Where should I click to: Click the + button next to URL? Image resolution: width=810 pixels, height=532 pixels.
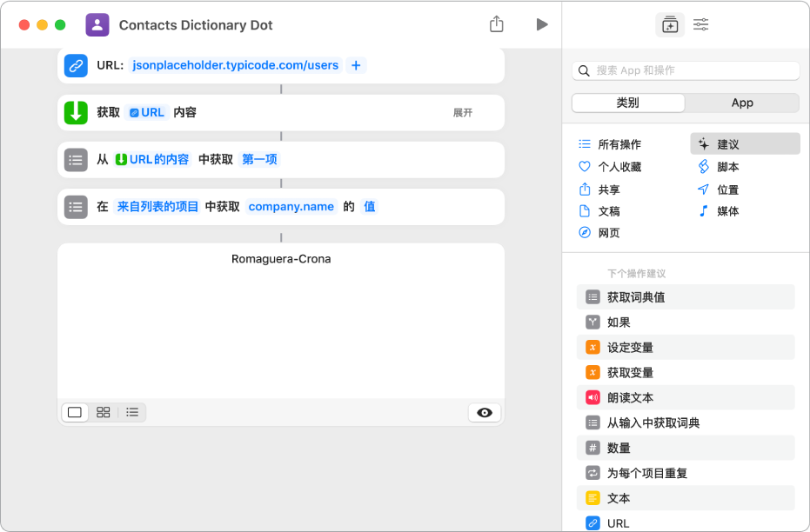pyautogui.click(x=356, y=64)
